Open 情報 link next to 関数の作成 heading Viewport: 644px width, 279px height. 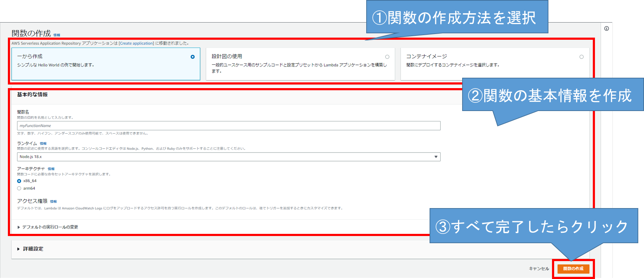(x=57, y=35)
